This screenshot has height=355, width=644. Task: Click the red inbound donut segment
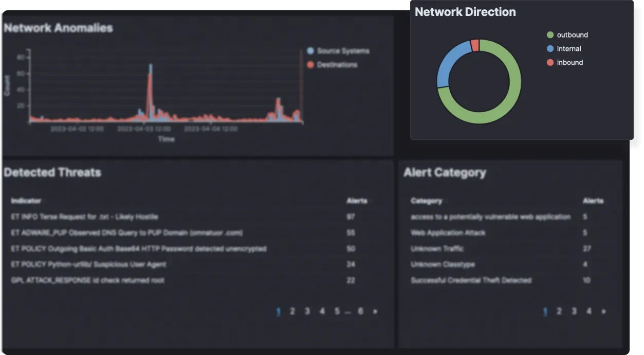475,45
